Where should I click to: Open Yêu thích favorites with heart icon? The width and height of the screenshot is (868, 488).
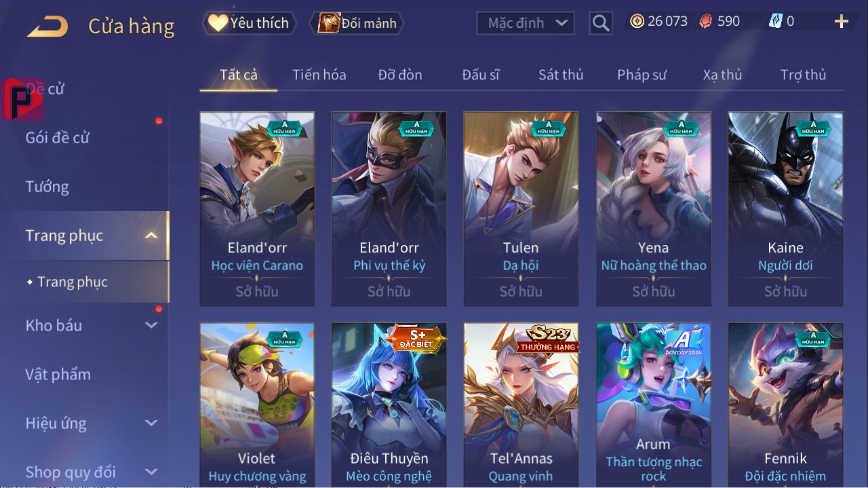coord(249,23)
